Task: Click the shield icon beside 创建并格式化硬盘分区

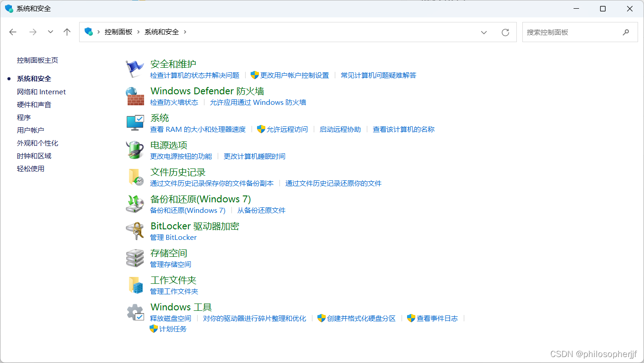Action: tap(322, 318)
